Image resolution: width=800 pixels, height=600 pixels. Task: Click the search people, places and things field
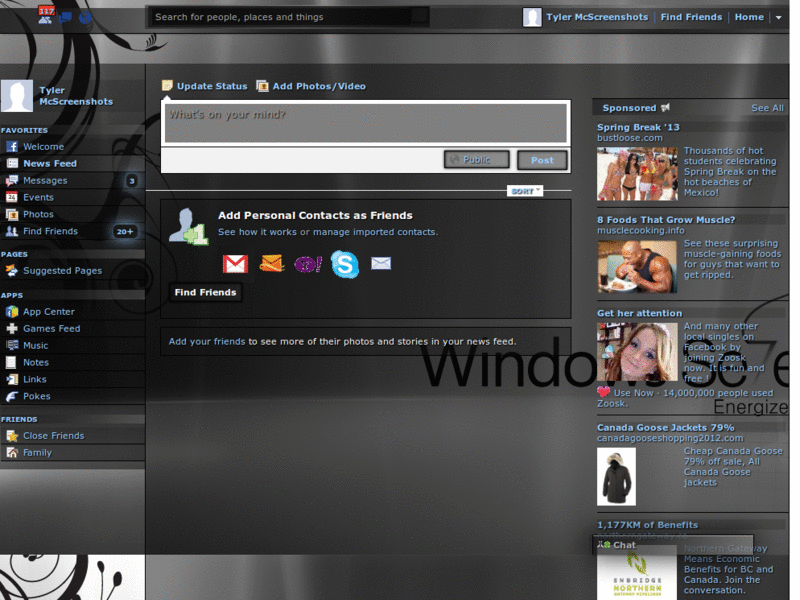[x=288, y=17]
